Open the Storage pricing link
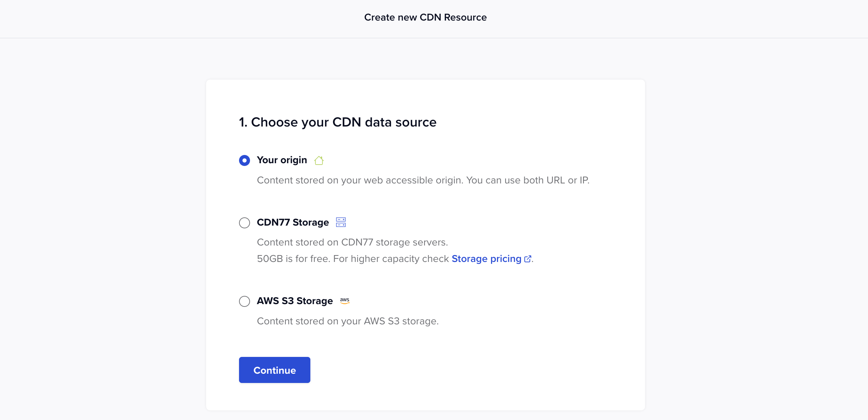The height and width of the screenshot is (420, 868). pyautogui.click(x=486, y=259)
